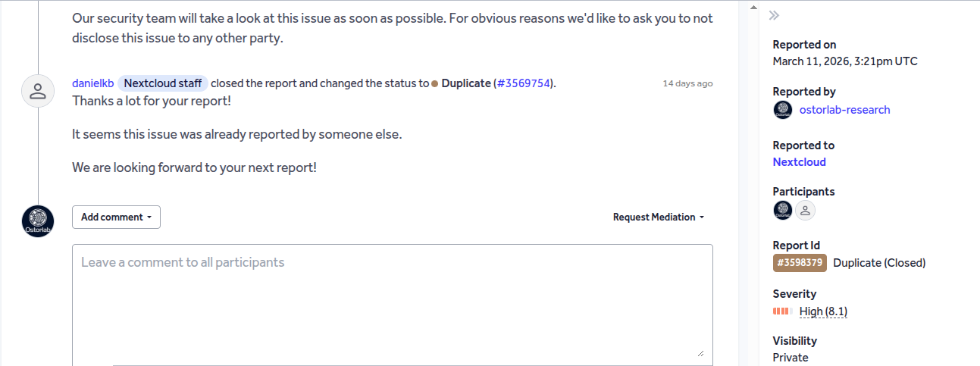
Task: Click the gray anonymous participant avatar
Action: tap(805, 210)
